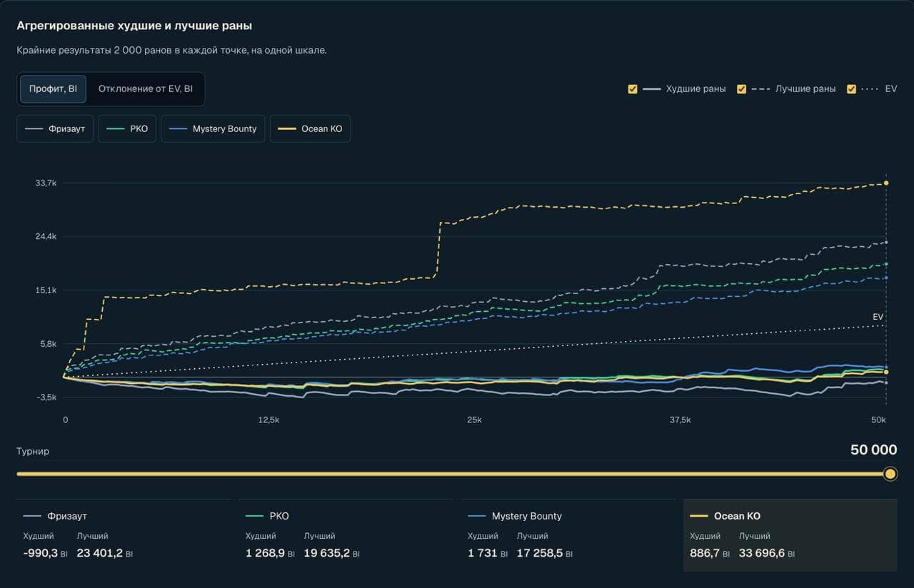Uncheck the Лучшие раны checkbox

[x=741, y=89]
